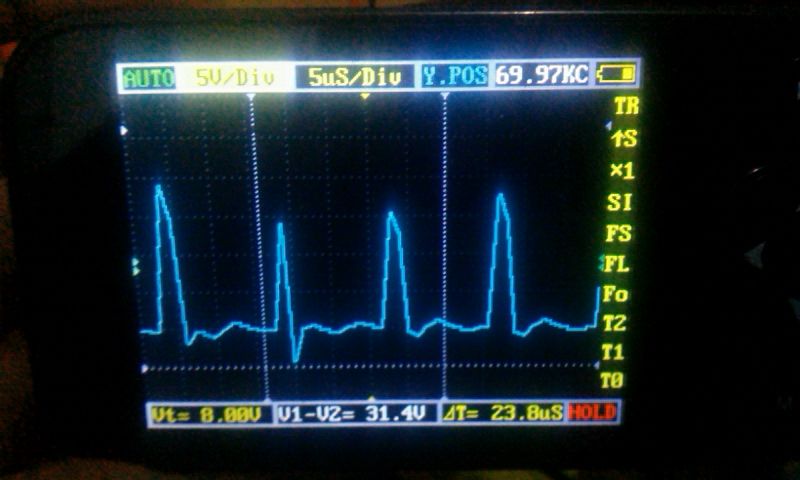
Task: Choose the FS menu item
Action: tap(618, 234)
